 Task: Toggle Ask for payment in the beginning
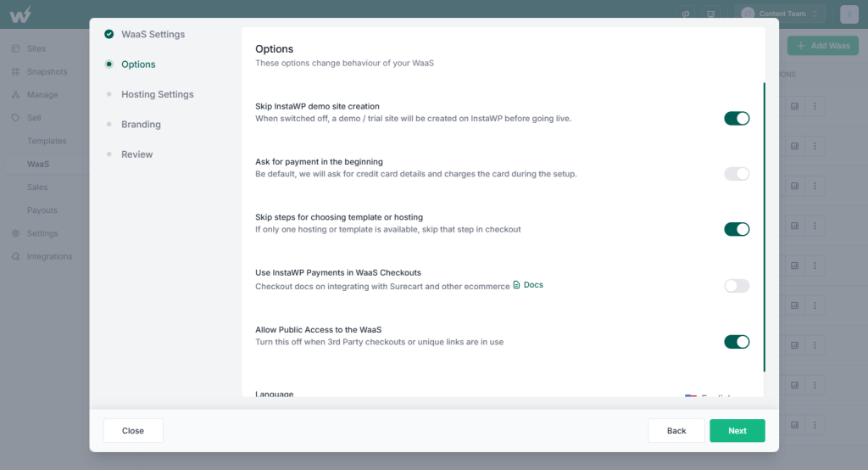pos(737,174)
